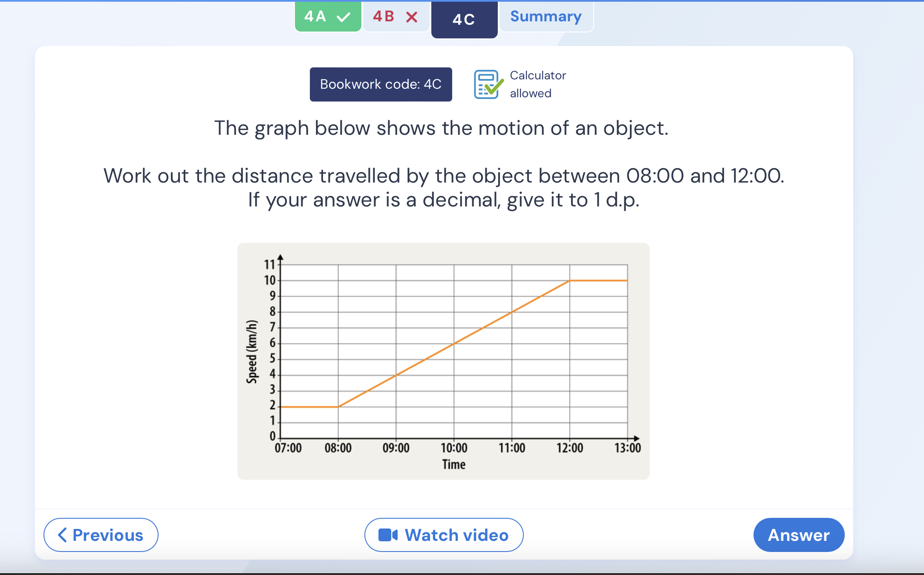Click the 13:00 label on the time axis
The height and width of the screenshot is (575, 924).
click(x=627, y=448)
